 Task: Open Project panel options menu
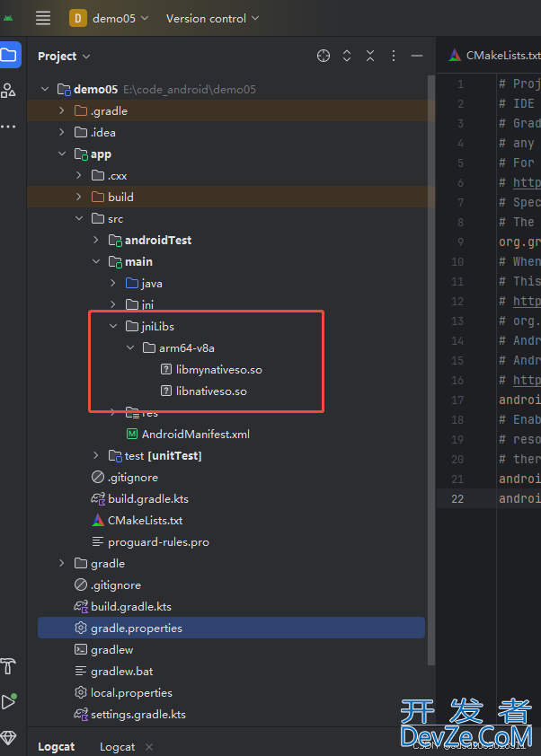pyautogui.click(x=394, y=56)
